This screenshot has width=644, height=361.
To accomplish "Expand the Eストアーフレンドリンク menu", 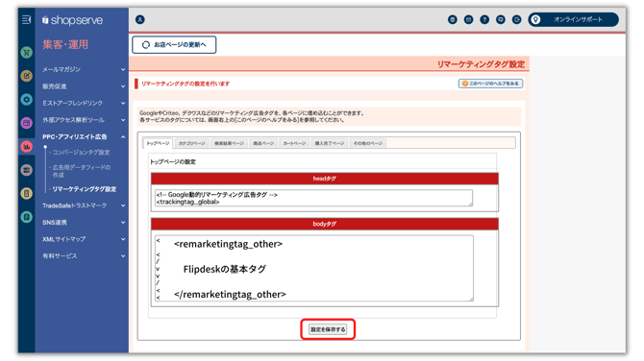I will [x=84, y=104].
